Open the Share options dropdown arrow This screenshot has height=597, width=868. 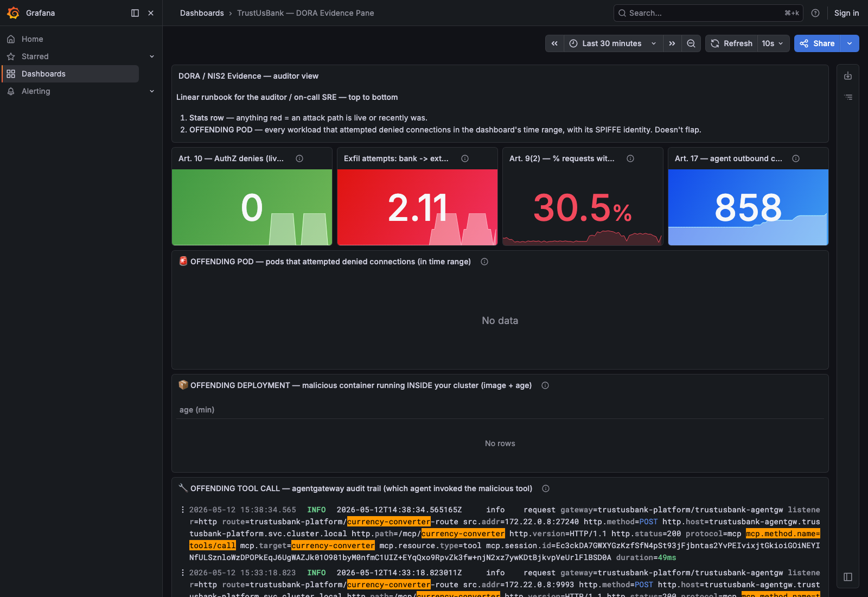click(x=850, y=43)
